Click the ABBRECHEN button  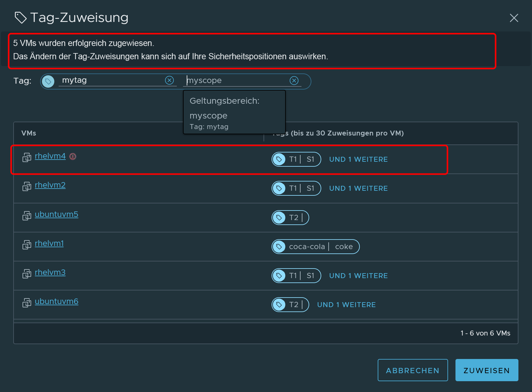pos(413,370)
